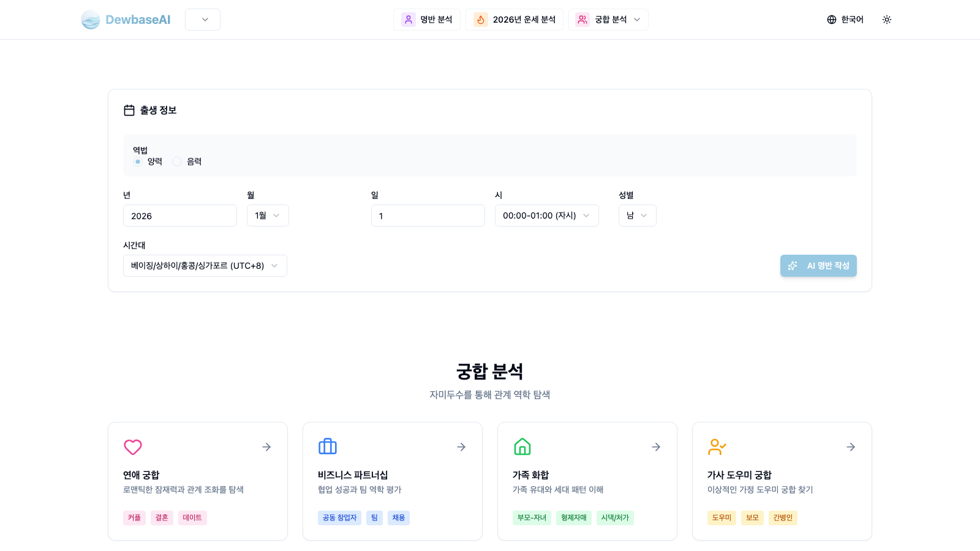Open the 궁합 분석 nav item

pyautogui.click(x=608, y=20)
